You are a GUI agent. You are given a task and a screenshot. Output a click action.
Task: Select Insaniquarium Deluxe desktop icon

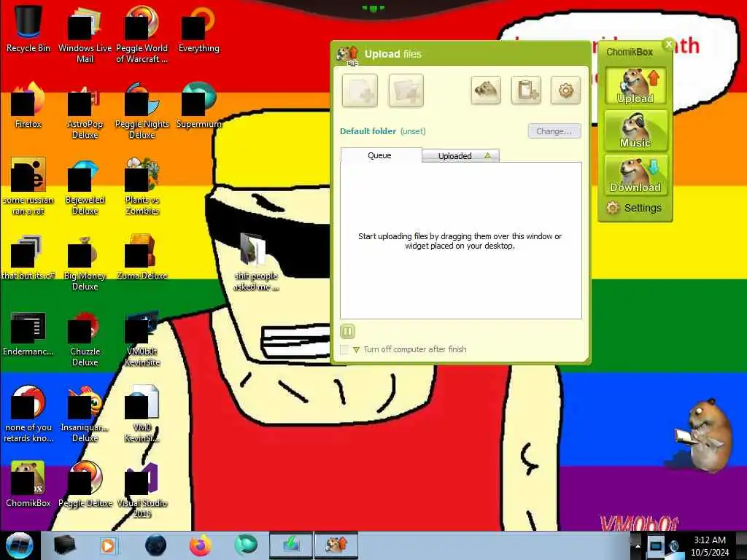85,414
